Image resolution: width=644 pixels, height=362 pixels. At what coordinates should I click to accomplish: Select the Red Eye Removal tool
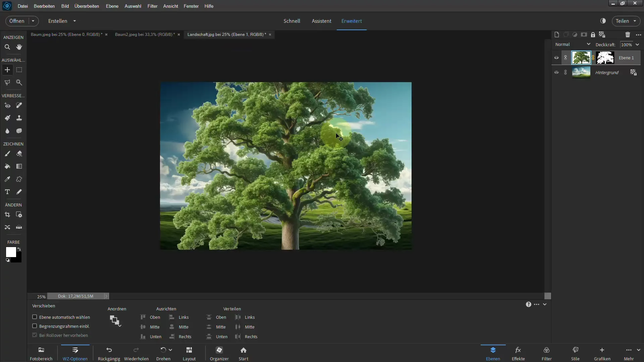tap(7, 105)
